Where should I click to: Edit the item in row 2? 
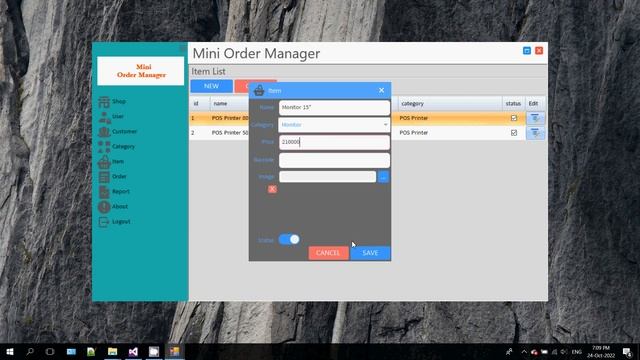535,133
